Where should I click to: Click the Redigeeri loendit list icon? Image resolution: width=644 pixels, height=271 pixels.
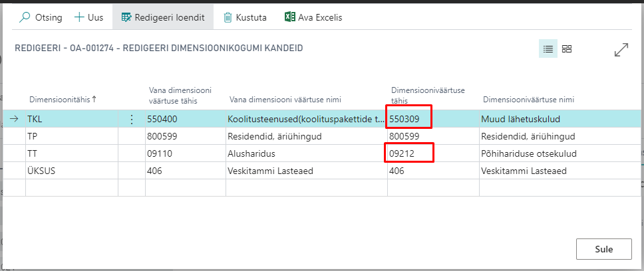coord(124,18)
